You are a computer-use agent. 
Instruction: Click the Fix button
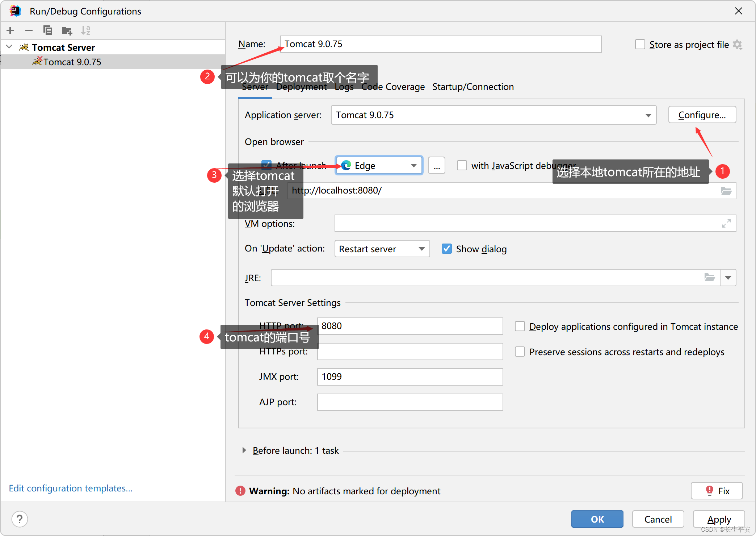(717, 491)
